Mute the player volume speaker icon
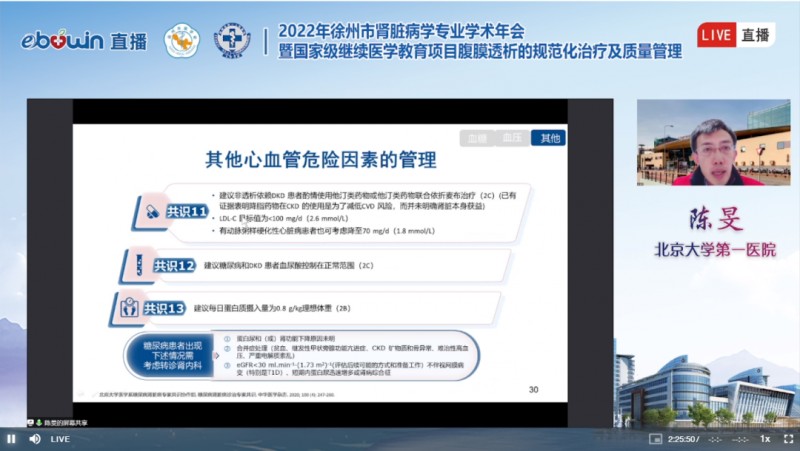The width and height of the screenshot is (800, 451). [x=35, y=439]
